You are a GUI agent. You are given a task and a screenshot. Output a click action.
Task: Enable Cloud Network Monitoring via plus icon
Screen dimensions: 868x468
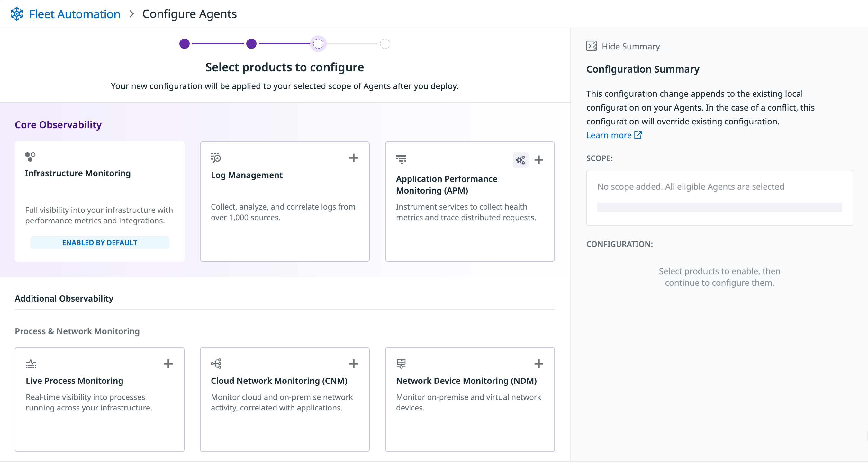[x=353, y=364]
